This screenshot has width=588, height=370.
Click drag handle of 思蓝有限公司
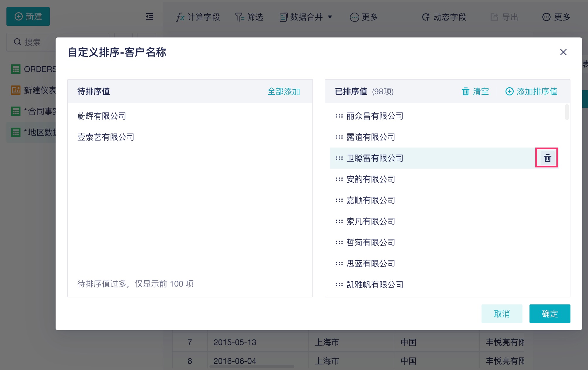[339, 264]
